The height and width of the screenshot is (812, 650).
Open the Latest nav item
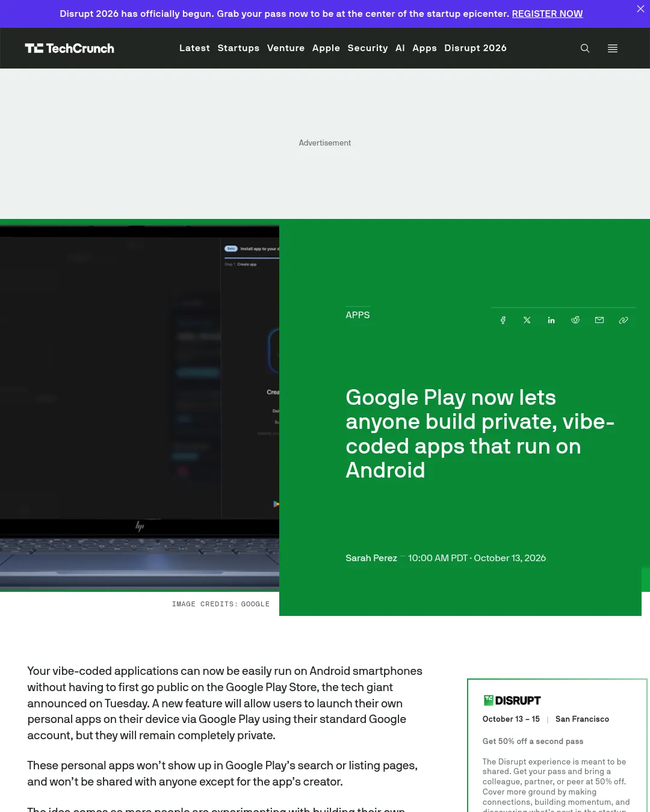(194, 48)
